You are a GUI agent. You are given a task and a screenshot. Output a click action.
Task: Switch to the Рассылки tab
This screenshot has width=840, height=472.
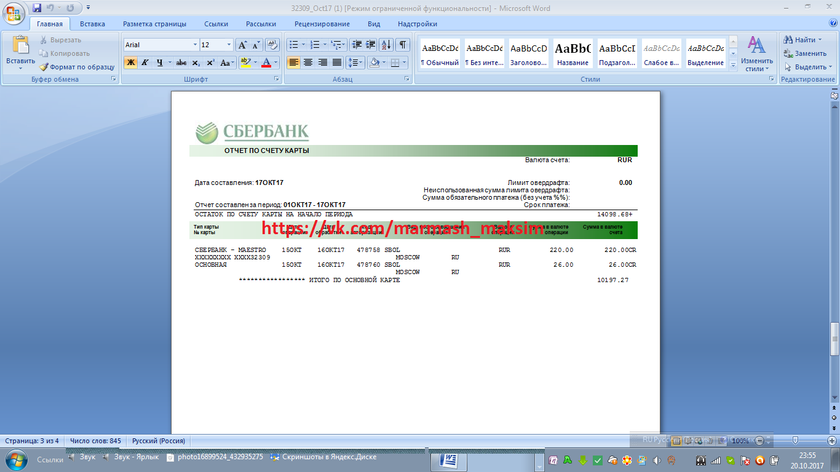(x=261, y=24)
